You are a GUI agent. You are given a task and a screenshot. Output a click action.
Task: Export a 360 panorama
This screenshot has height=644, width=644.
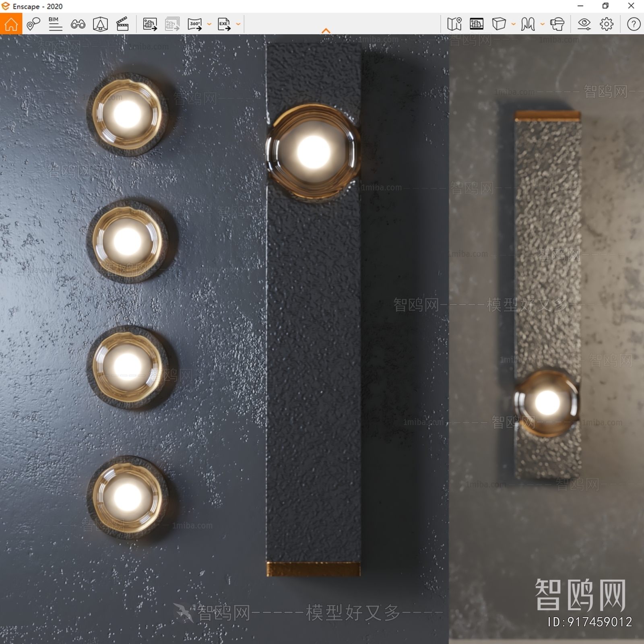pyautogui.click(x=195, y=24)
